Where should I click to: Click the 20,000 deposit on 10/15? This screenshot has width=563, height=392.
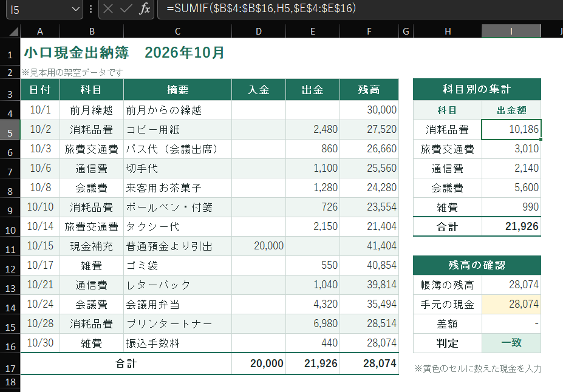click(x=259, y=246)
